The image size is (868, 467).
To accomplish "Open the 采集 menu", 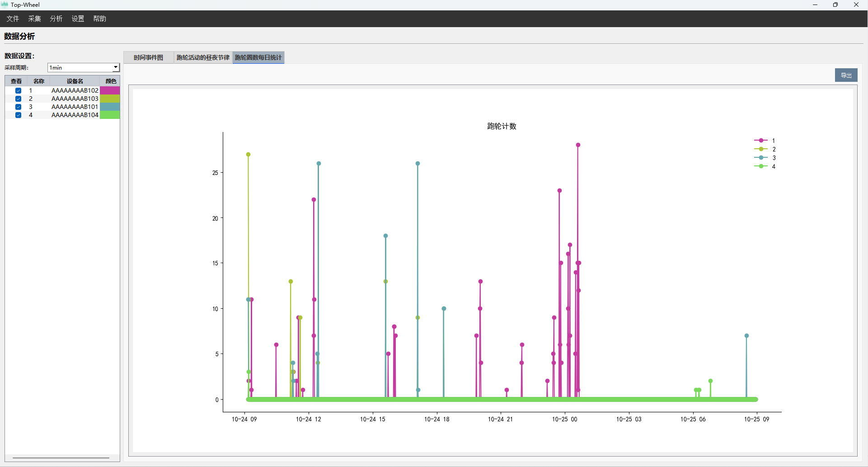I will click(x=34, y=19).
